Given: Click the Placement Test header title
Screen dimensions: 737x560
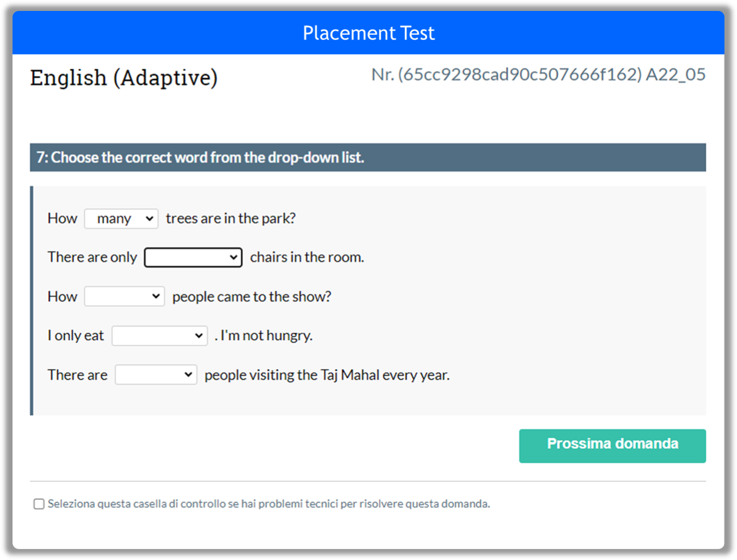Looking at the screenshot, I should pos(369,33).
